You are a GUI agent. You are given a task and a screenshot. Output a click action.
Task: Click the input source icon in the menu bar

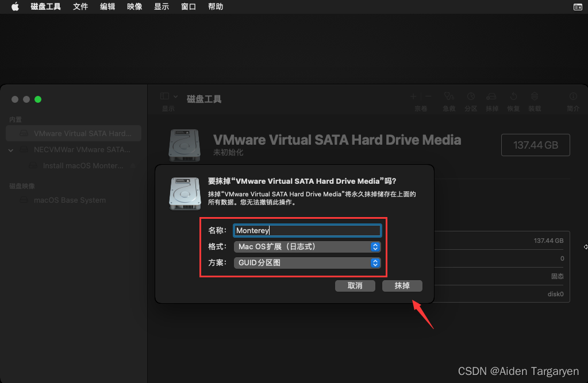(x=578, y=7)
